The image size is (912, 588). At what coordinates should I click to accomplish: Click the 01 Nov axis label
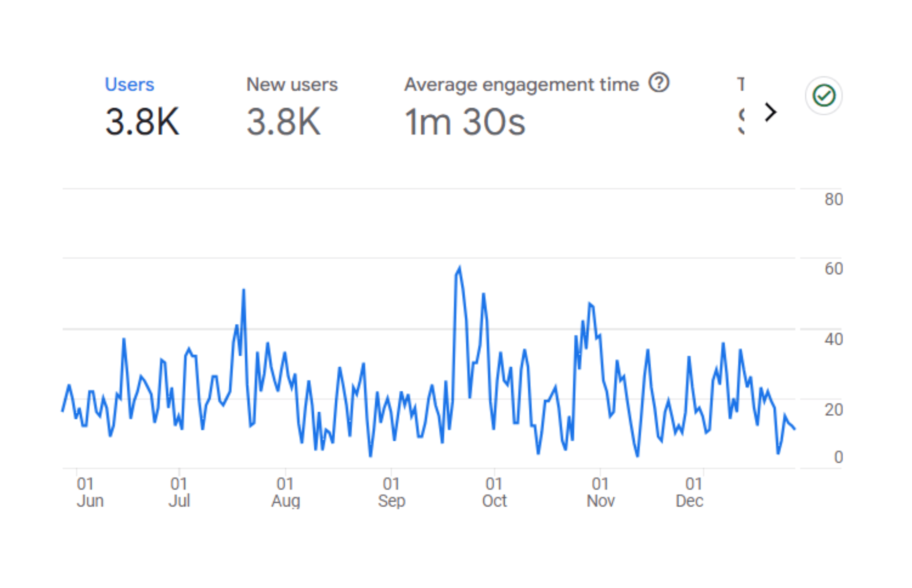(x=600, y=492)
